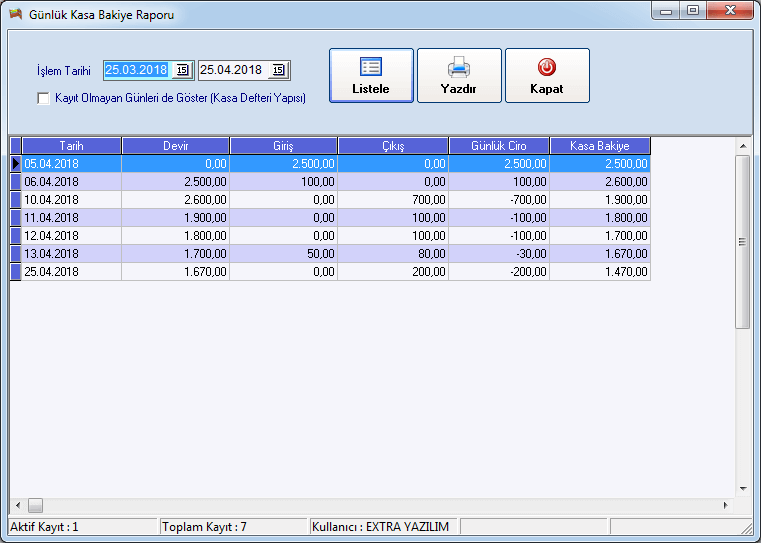Minimize the Günlük Kasa Bakiye Raporu window
Screen dimensions: 761x543
coord(666,11)
